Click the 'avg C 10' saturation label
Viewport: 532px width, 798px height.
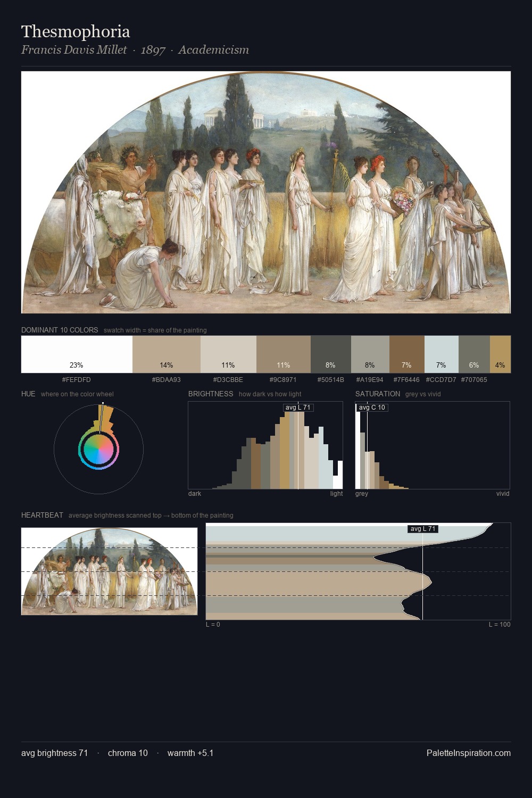coord(372,408)
